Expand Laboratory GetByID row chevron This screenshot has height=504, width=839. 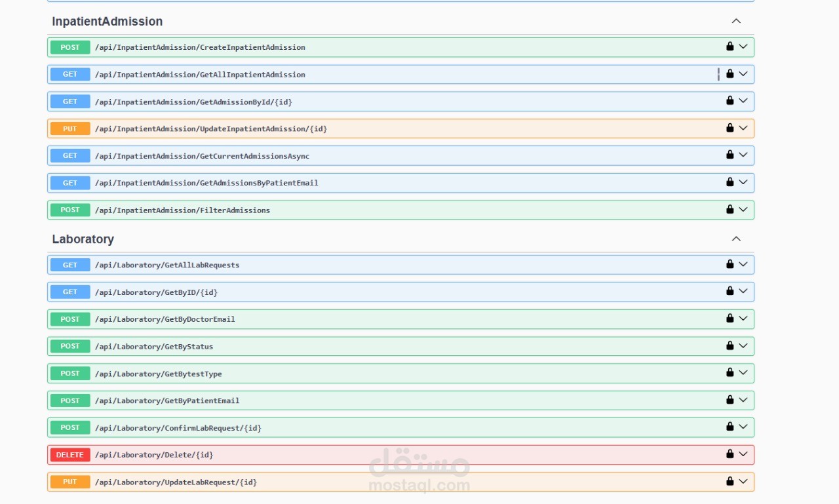(743, 292)
